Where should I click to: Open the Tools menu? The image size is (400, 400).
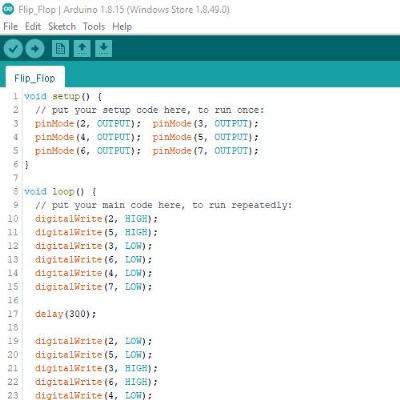[94, 26]
